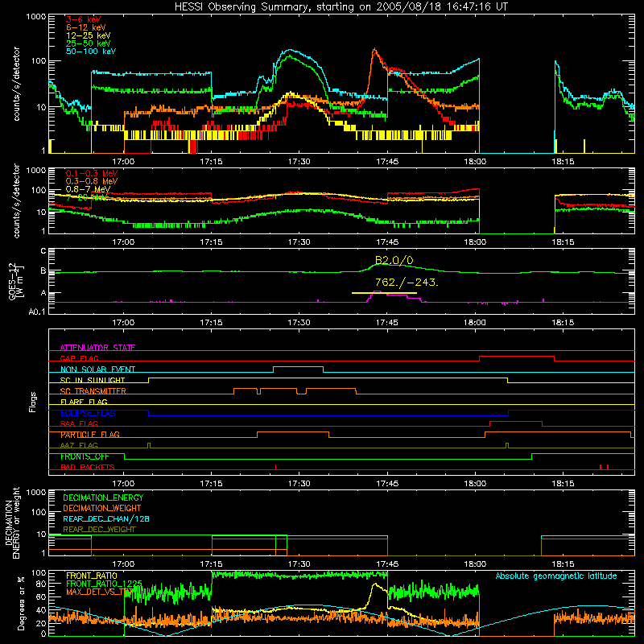Click the HESSI Observing Summary title text
This screenshot has height=644, width=644.
click(341, 7)
